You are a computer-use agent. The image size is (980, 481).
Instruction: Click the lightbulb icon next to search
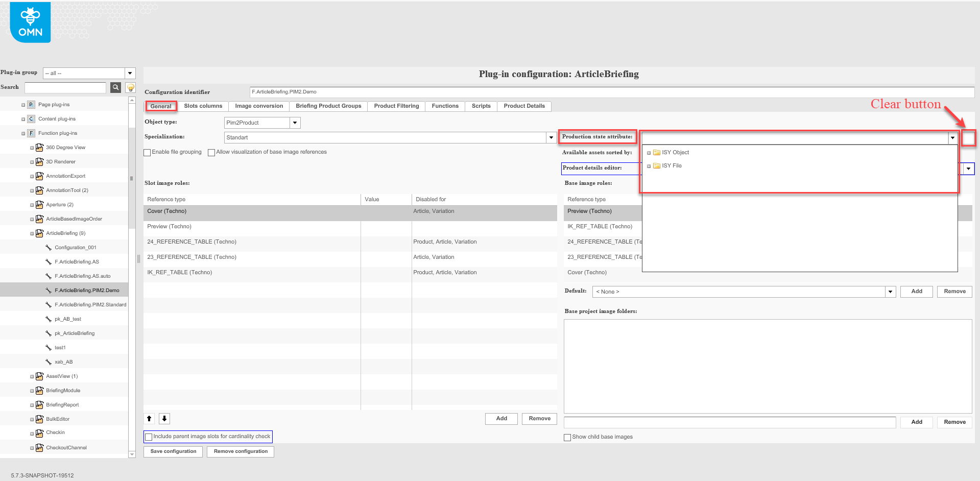coord(130,87)
